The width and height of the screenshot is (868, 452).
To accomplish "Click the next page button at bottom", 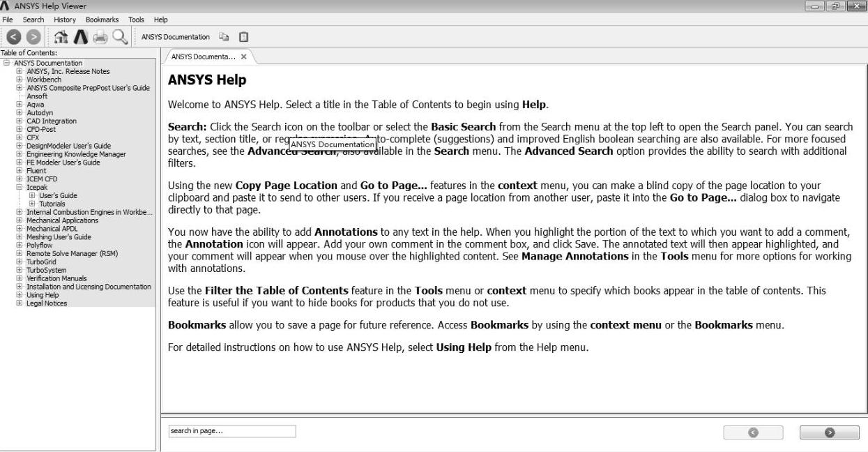I will pos(830,432).
